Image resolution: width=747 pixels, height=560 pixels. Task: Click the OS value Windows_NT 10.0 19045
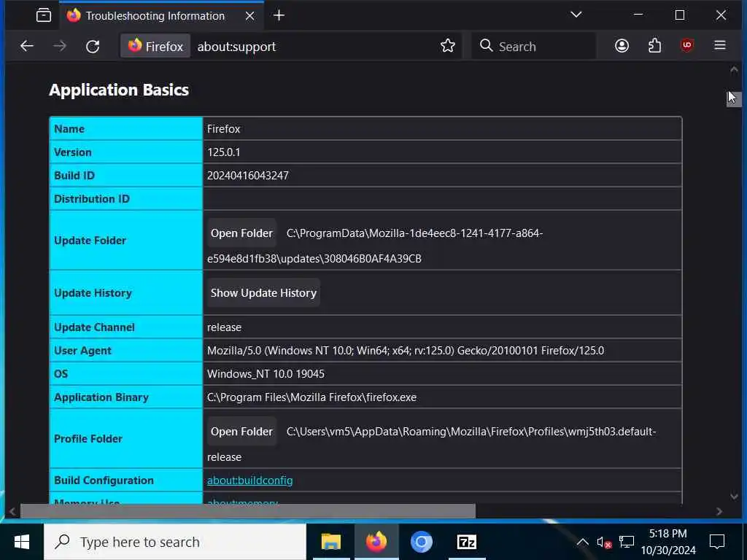click(266, 374)
